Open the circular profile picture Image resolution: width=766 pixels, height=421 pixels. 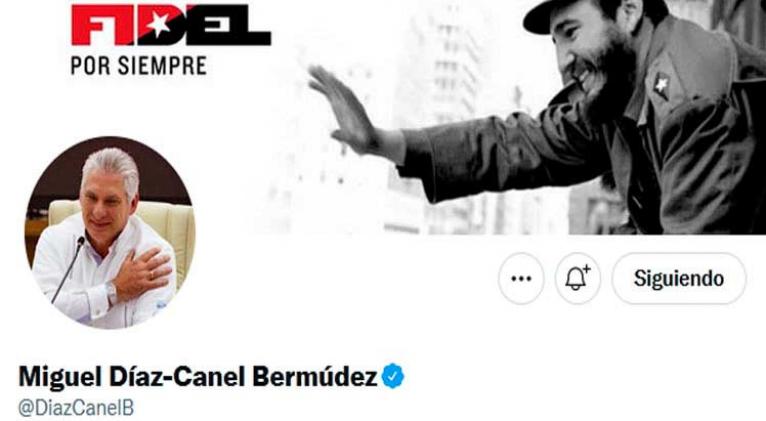[x=110, y=232]
